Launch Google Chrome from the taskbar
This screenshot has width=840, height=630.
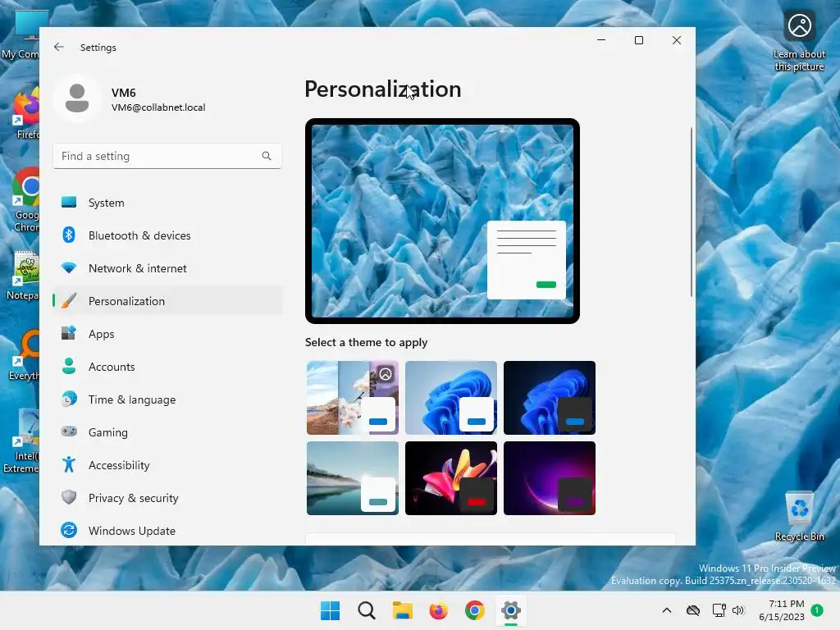click(x=475, y=610)
